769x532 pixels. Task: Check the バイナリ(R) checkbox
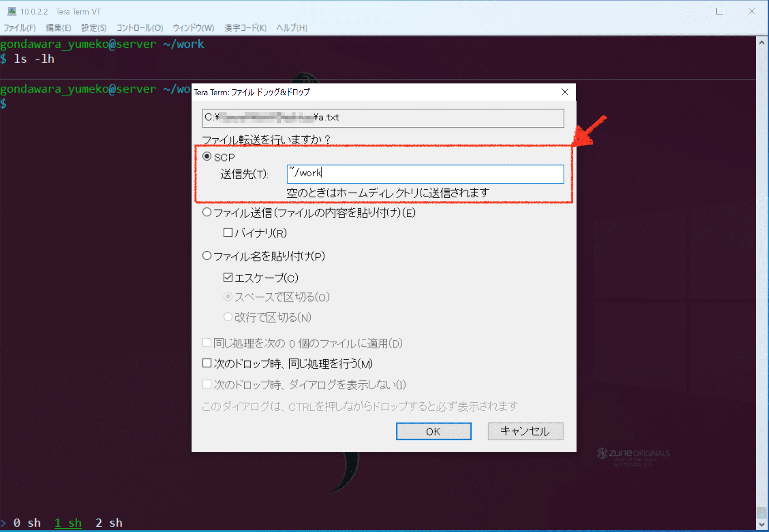point(228,233)
